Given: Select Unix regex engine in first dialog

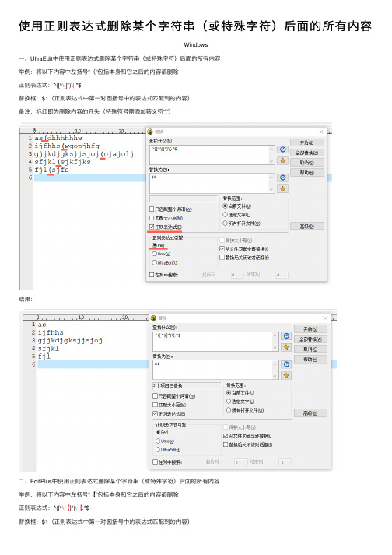Looking at the screenshot, I should tap(155, 254).
